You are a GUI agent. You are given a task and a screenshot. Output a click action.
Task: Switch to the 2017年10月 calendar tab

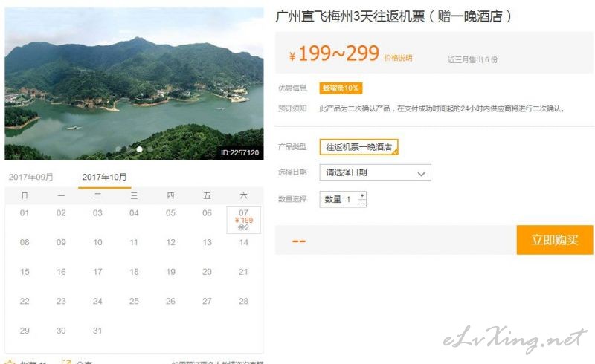point(104,177)
